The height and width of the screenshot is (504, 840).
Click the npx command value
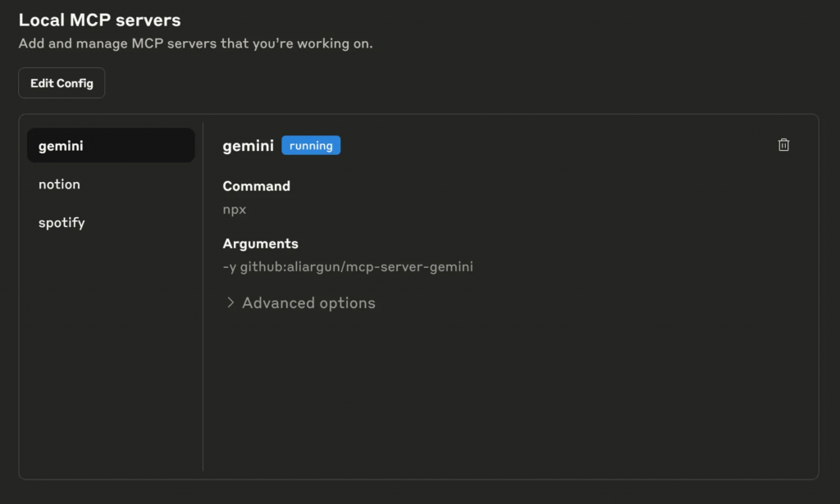235,209
